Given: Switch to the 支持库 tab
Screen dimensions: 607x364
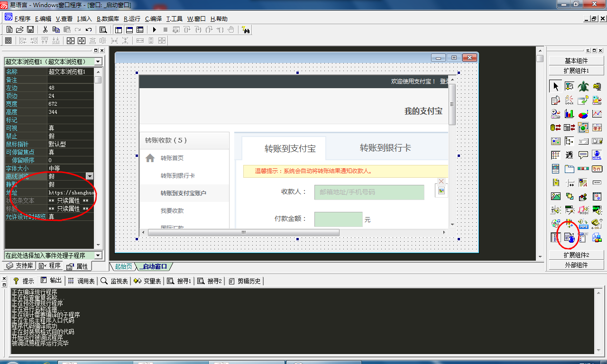Looking at the screenshot, I should click(x=19, y=266).
